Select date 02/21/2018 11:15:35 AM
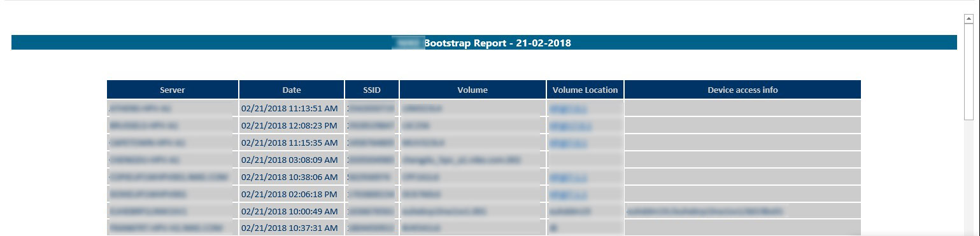Viewport: 980px width, 236px height. click(290, 142)
